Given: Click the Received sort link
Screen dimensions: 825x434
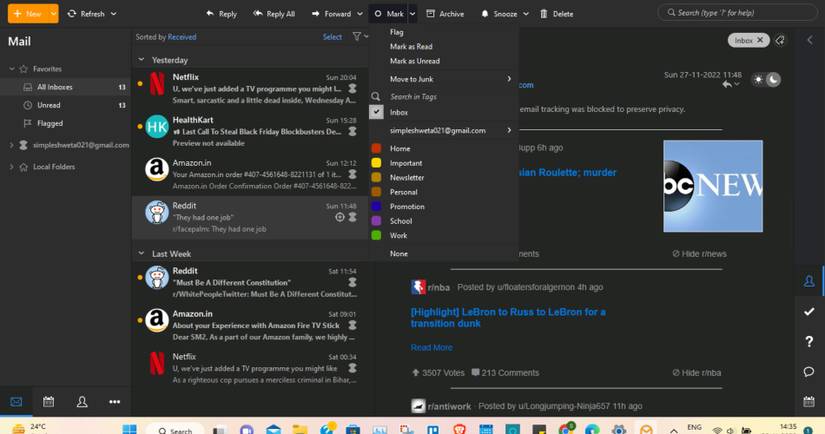Looking at the screenshot, I should (x=182, y=37).
